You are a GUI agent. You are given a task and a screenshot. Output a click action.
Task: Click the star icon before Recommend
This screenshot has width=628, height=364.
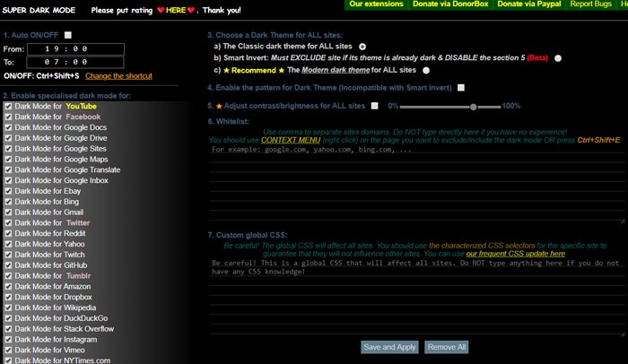(x=226, y=71)
